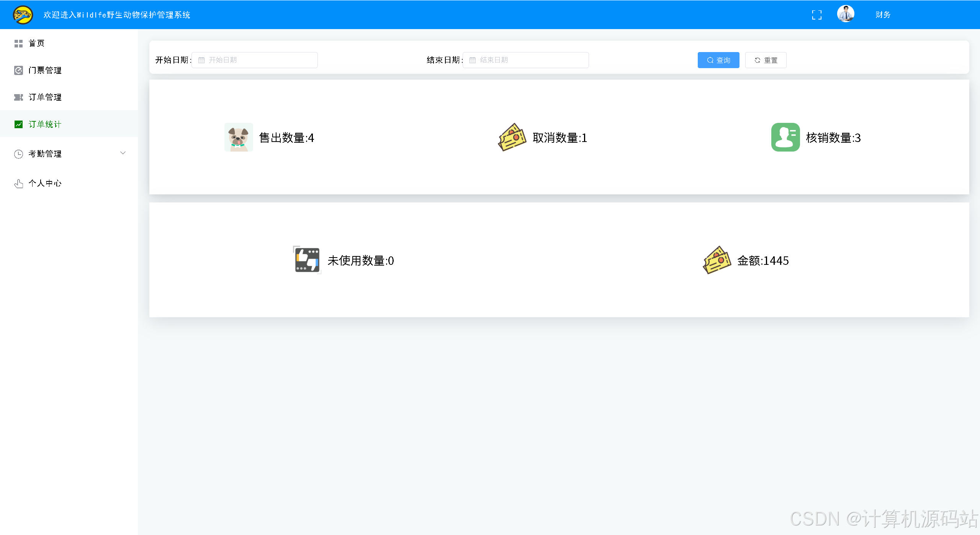Click the 首页 grid icon
Screen dimensions: 980x535
click(18, 44)
